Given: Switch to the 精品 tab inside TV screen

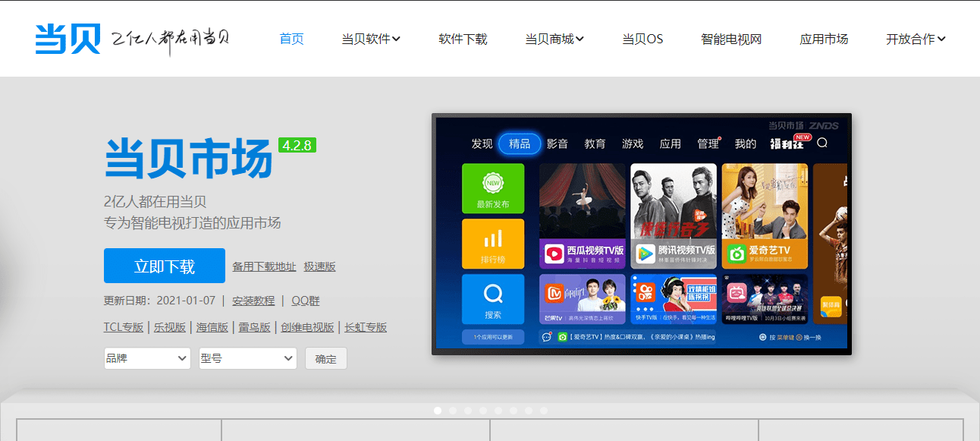Looking at the screenshot, I should 519,143.
